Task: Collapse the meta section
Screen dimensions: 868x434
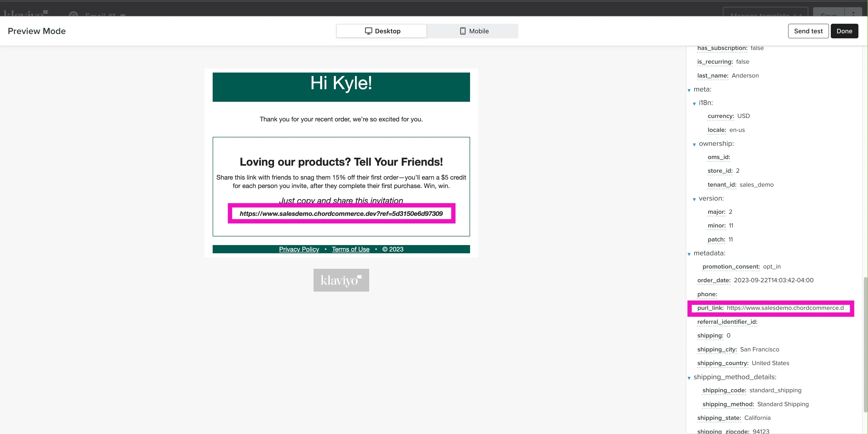Action: pyautogui.click(x=689, y=90)
